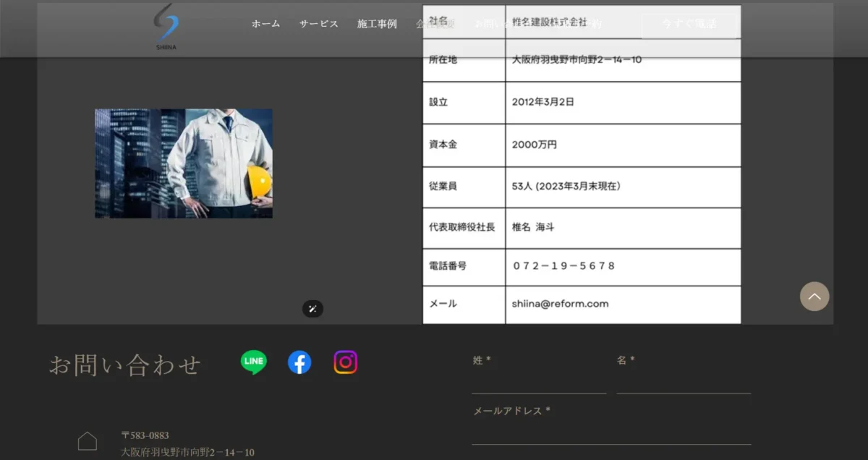Click the SHIINA logo in the header
868x460 pixels.
(166, 27)
